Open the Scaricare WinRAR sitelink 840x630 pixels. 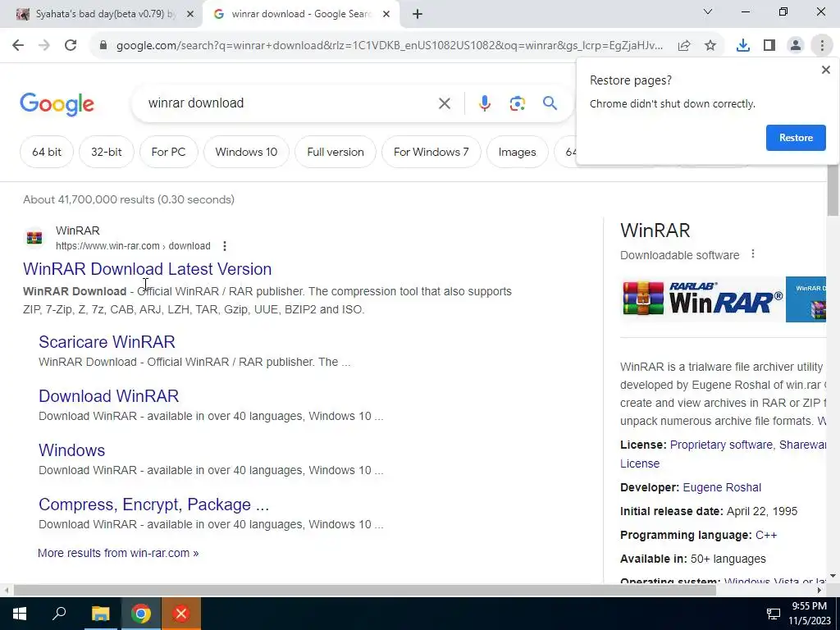(107, 342)
